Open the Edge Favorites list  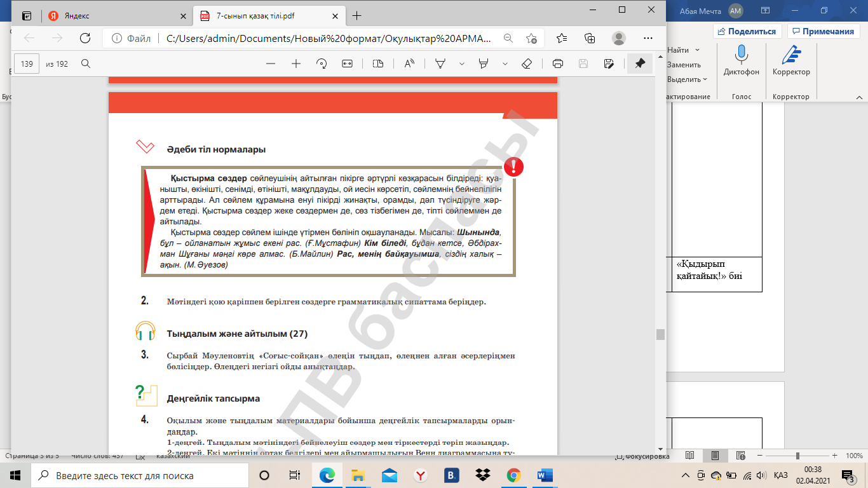pyautogui.click(x=562, y=38)
